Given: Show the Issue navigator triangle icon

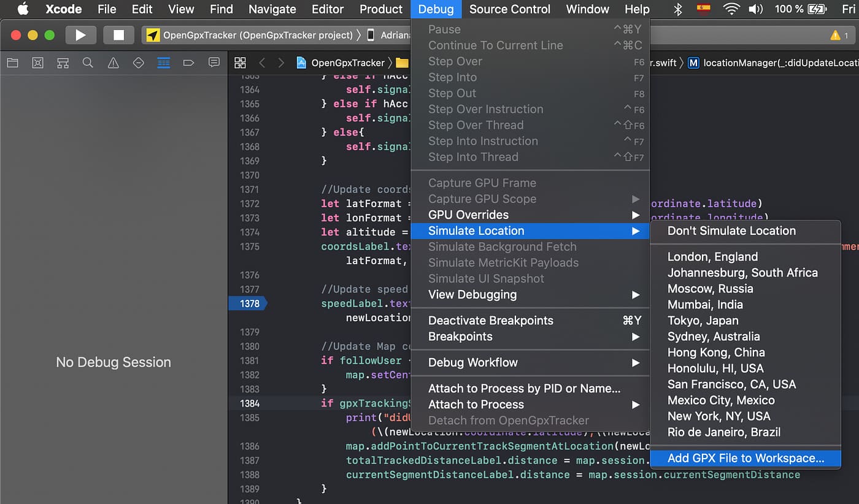Looking at the screenshot, I should click(113, 63).
